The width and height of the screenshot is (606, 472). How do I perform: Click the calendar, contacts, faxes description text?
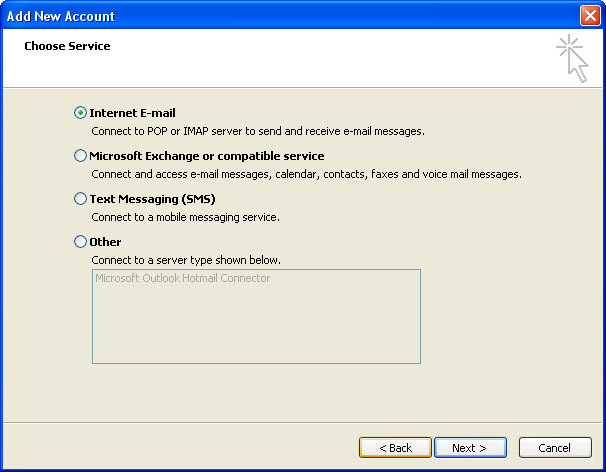pos(306,174)
